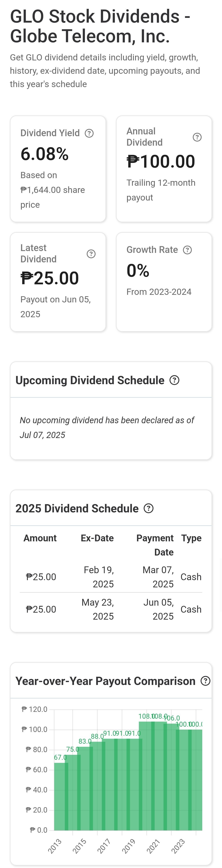
Task: Tap the Latest Dividend question-mark icon
Action: pos(91,254)
